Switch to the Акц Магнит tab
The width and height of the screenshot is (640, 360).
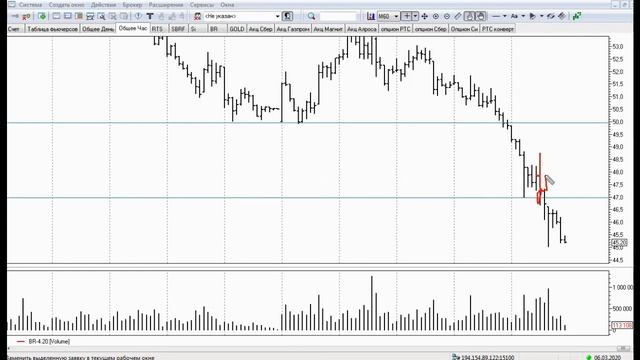click(328, 29)
